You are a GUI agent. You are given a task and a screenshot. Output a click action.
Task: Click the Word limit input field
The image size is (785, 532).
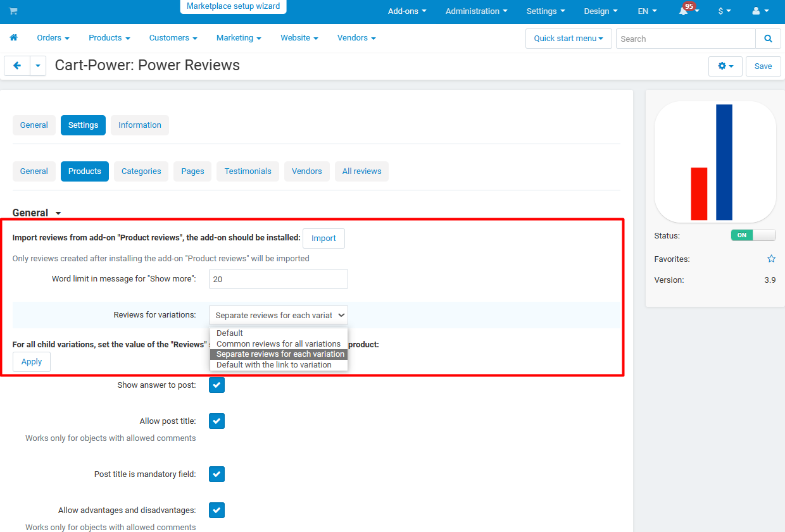click(279, 279)
